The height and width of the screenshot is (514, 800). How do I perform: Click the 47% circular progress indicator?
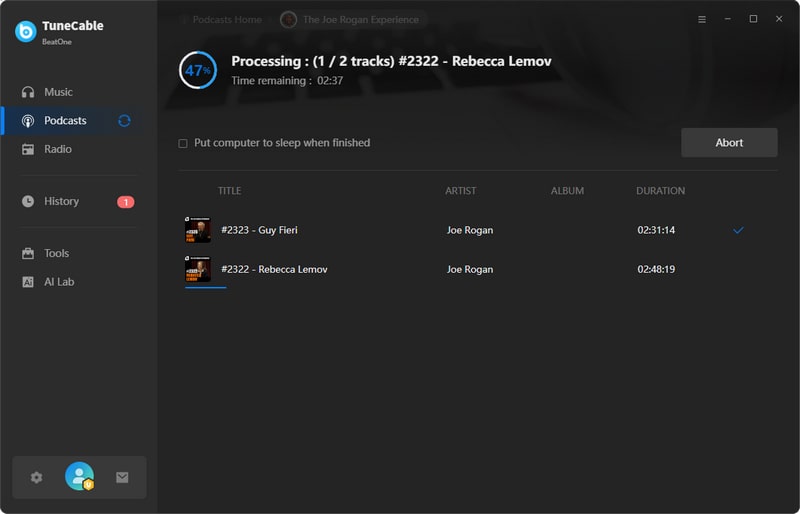pyautogui.click(x=198, y=70)
